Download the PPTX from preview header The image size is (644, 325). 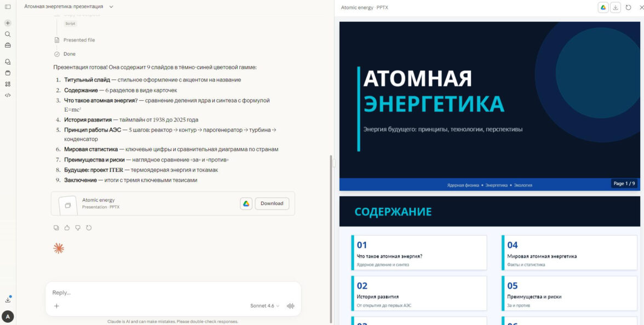coord(616,8)
